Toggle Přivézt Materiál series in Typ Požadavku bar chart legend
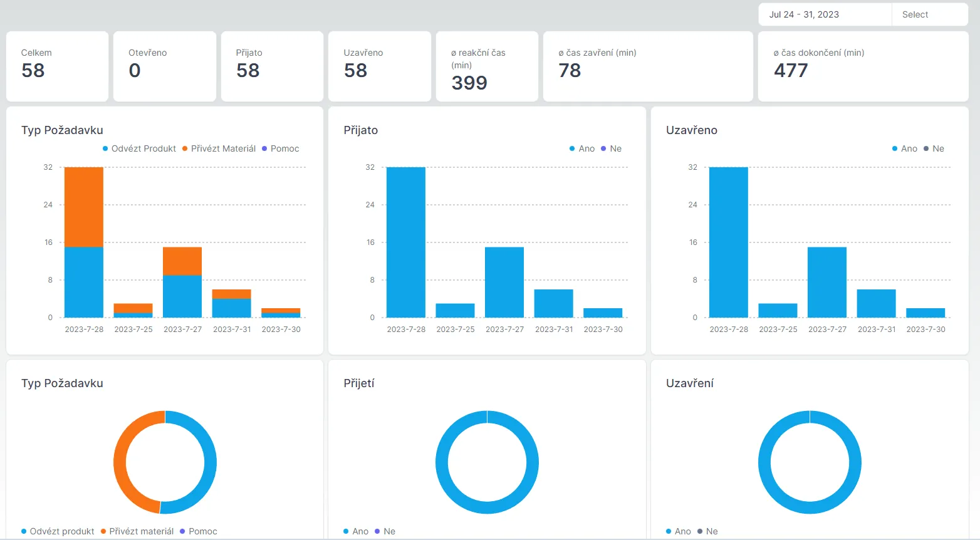The width and height of the screenshot is (980, 540). [x=219, y=148]
